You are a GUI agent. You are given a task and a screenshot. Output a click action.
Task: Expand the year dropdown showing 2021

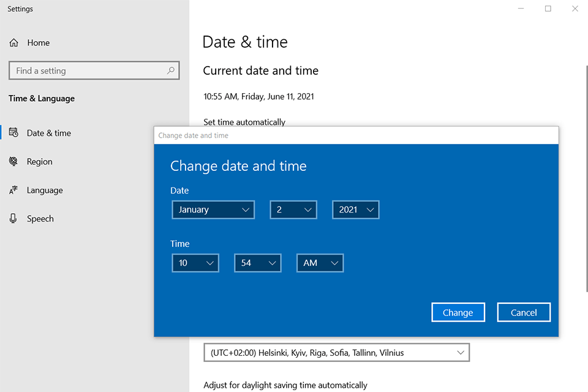tap(356, 209)
